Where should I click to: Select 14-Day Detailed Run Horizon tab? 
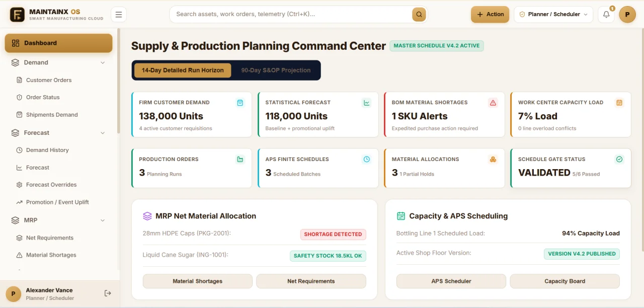[x=183, y=70]
